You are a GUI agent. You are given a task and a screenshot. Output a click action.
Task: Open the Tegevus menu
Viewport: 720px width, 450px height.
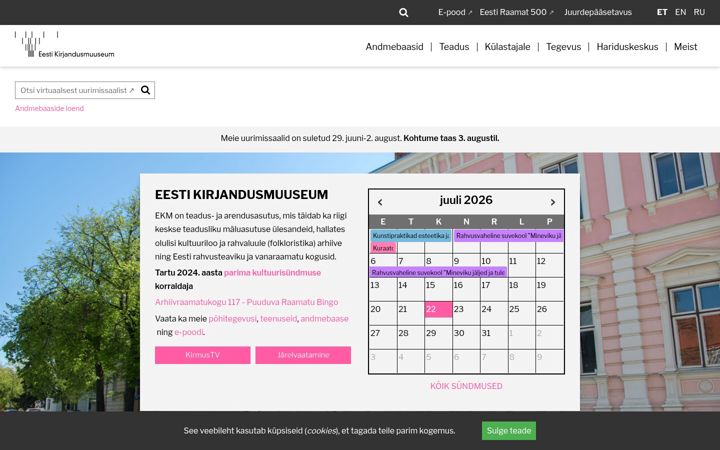coord(563,47)
